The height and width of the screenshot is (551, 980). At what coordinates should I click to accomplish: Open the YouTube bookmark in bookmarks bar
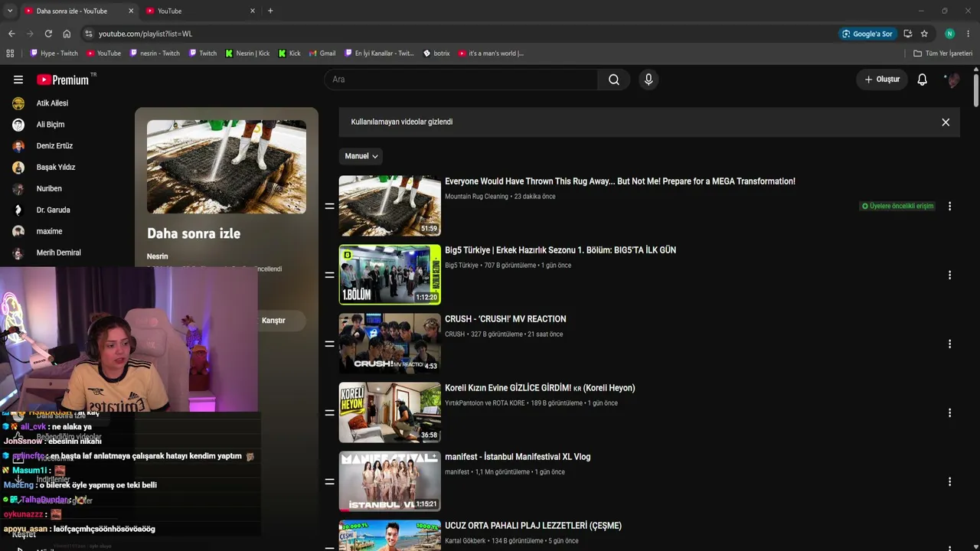click(x=103, y=54)
